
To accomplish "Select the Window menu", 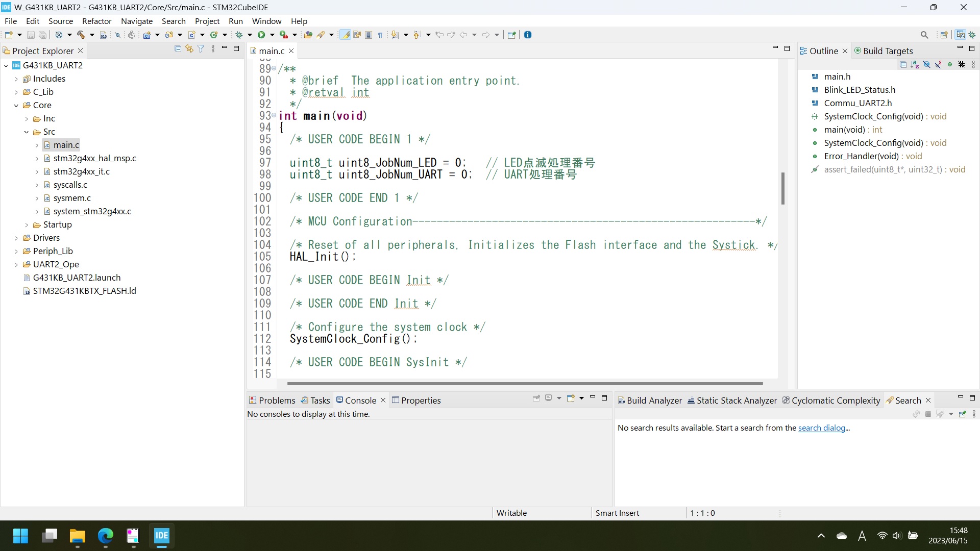I will (x=267, y=21).
